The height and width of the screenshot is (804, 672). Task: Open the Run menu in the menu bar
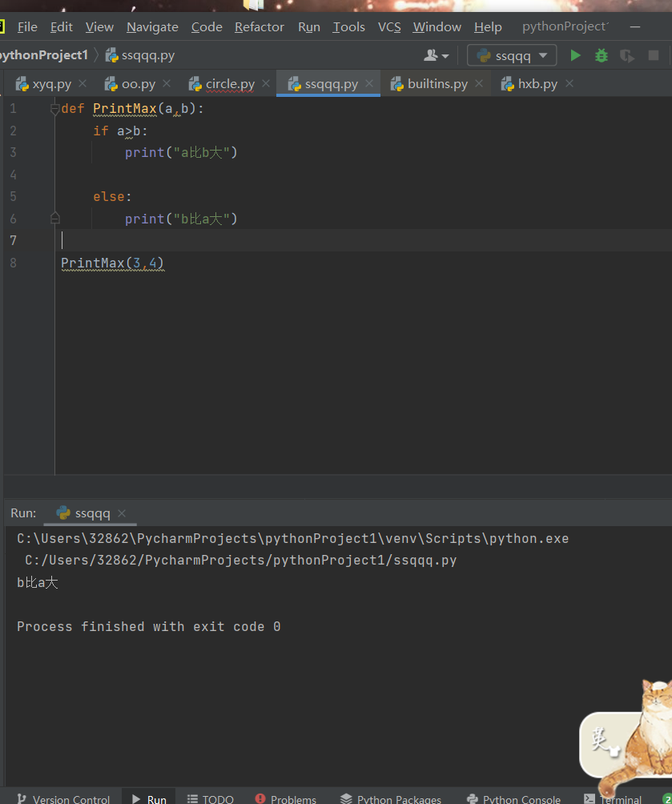(x=309, y=26)
